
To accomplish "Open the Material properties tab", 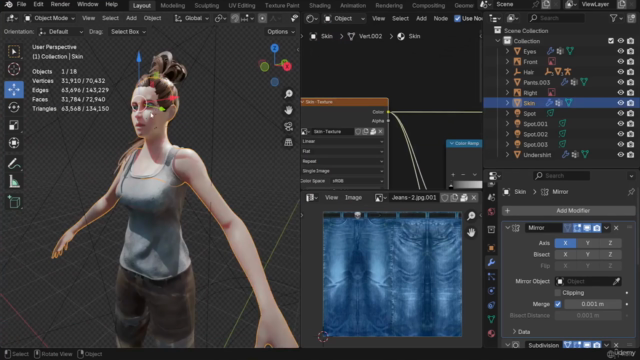I will (491, 333).
